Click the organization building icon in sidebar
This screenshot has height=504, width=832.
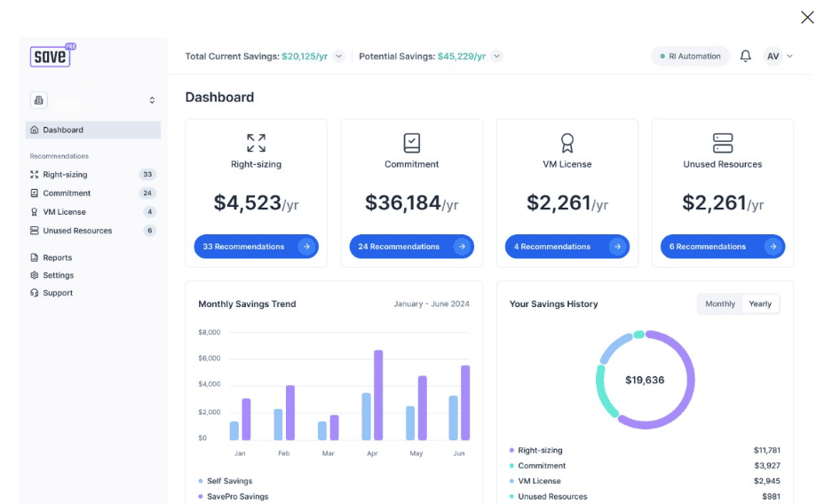[39, 100]
